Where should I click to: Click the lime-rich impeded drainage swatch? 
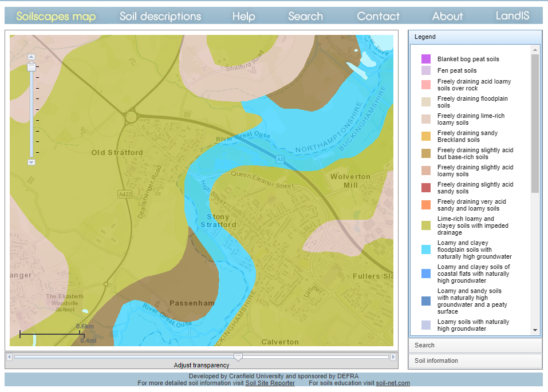426,225
